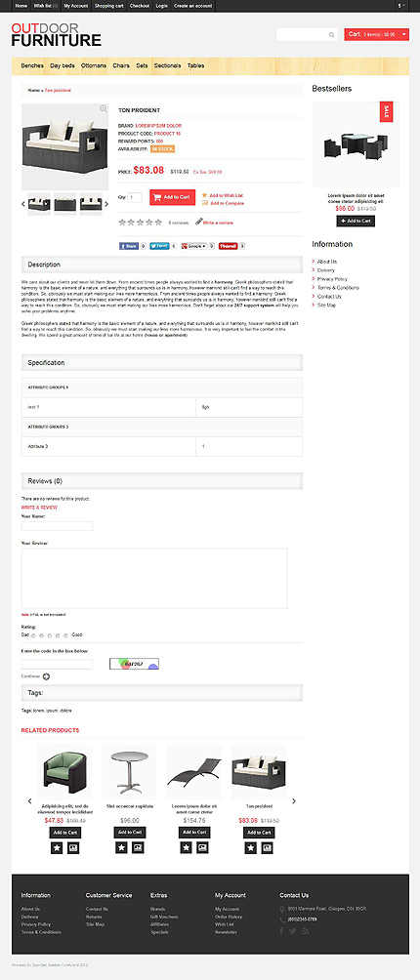The width and height of the screenshot is (420, 980).
Task: Click the search magnifier icon in header
Action: click(x=332, y=35)
